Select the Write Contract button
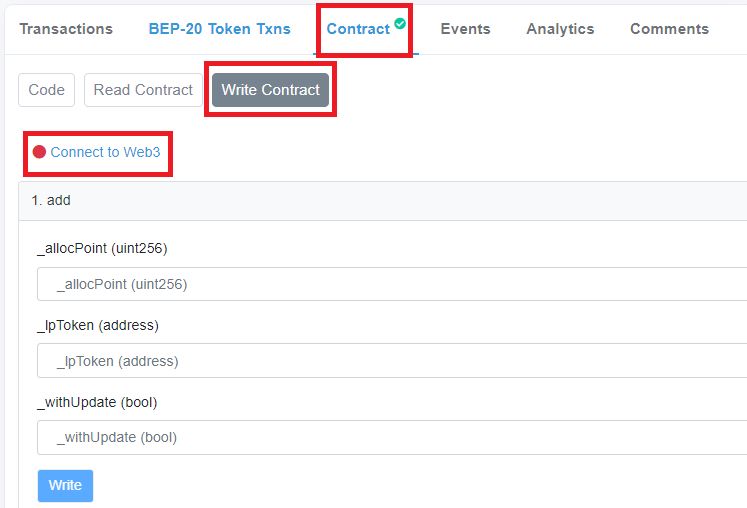Viewport: 747px width, 508px height. (270, 90)
